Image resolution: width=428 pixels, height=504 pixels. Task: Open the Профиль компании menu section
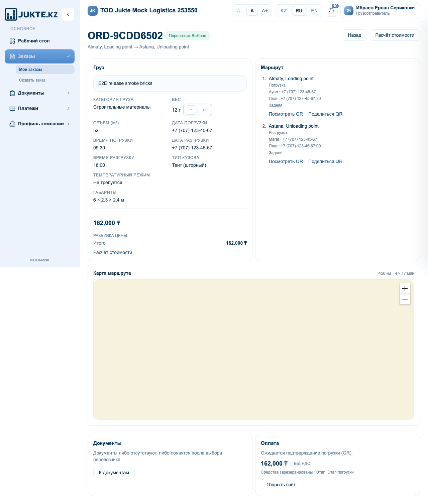[x=39, y=124]
